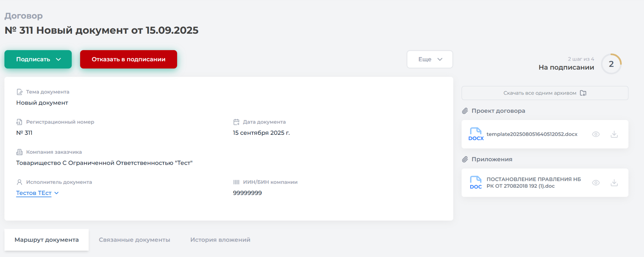The height and width of the screenshot is (257, 644).
Task: Click the DOC file type icon
Action: (476, 183)
